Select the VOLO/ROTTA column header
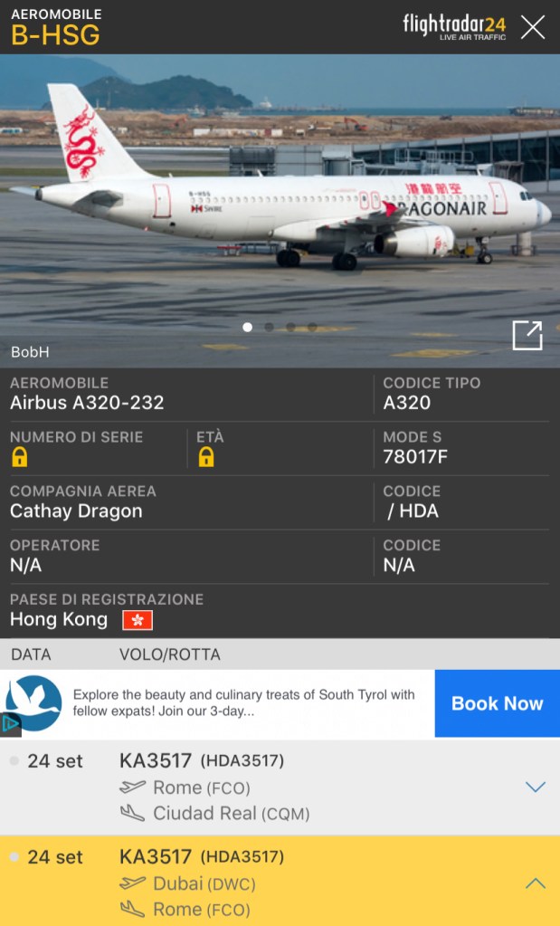Viewport: 560px width, 926px height. tap(170, 654)
